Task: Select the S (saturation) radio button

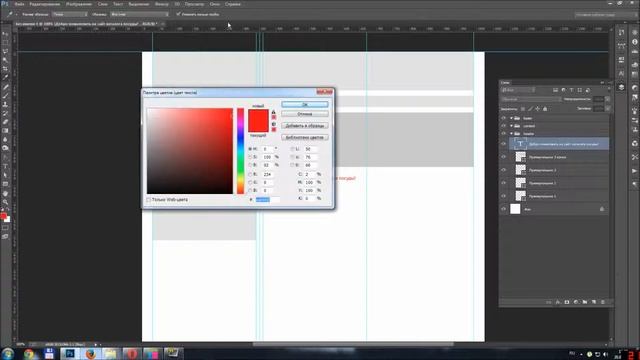Action: 250,157
